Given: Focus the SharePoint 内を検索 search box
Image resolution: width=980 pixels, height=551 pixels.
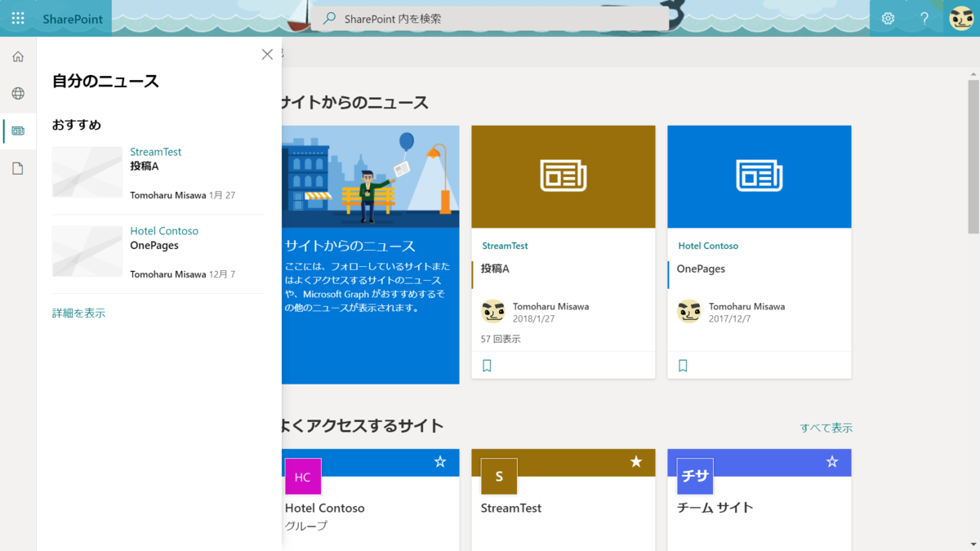Looking at the screenshot, I should tap(490, 18).
